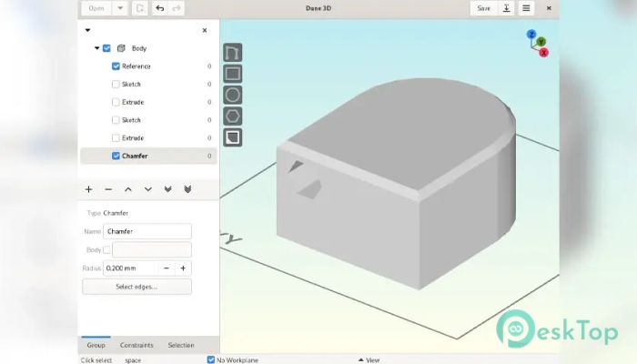
Task: Click the Save button
Action: tap(483, 8)
